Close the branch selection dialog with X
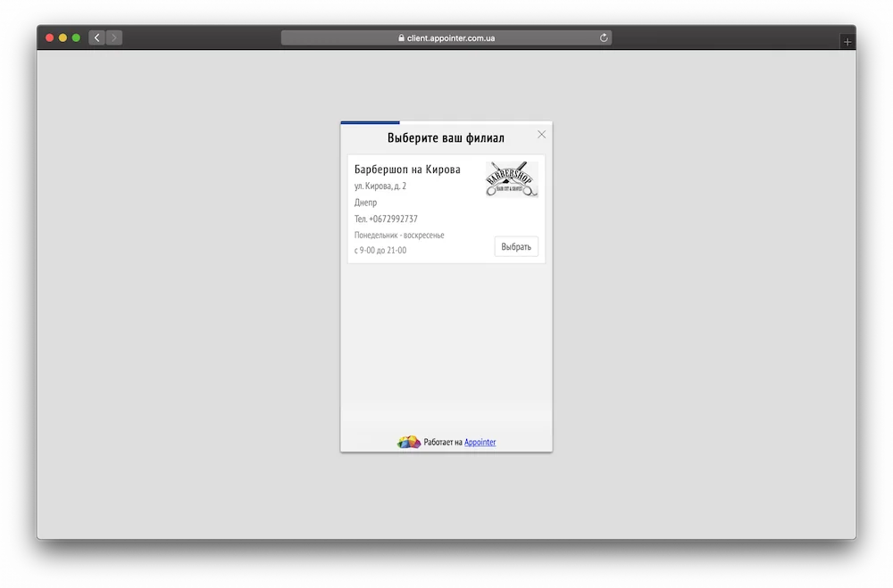 click(x=542, y=135)
